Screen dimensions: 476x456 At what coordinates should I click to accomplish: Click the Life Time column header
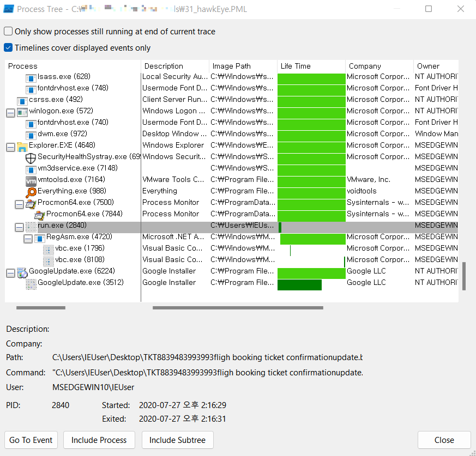click(x=311, y=66)
